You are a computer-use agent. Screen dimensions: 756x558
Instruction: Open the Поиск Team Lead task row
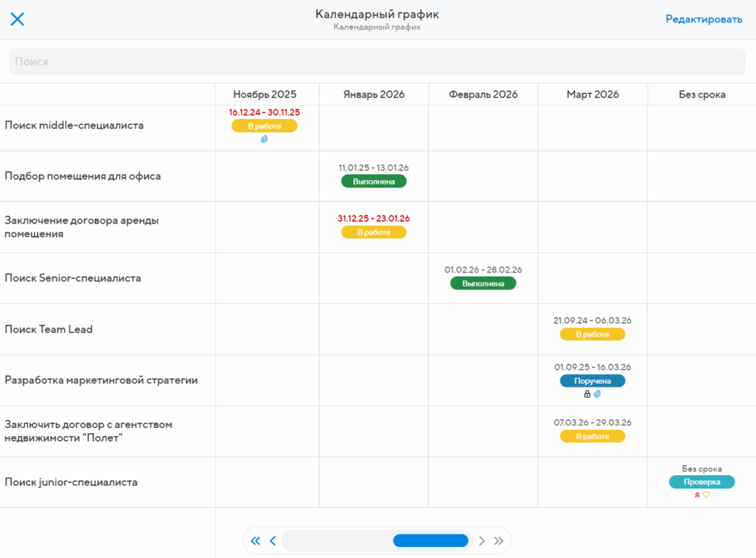coord(49,329)
